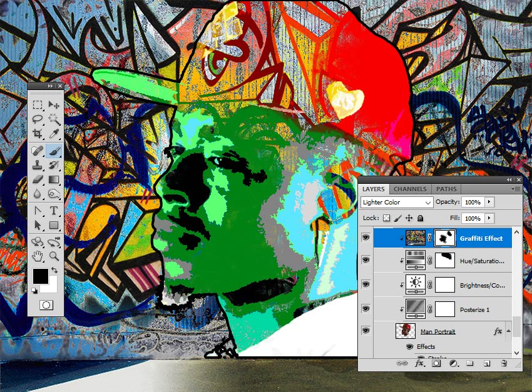Toggle visibility of the Posterize 1 layer
The height and width of the screenshot is (392, 532).
pos(365,309)
